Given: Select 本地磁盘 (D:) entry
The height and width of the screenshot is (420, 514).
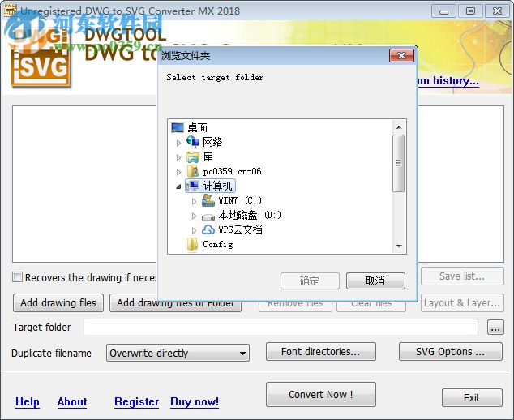Looking at the screenshot, I should click(x=250, y=215).
